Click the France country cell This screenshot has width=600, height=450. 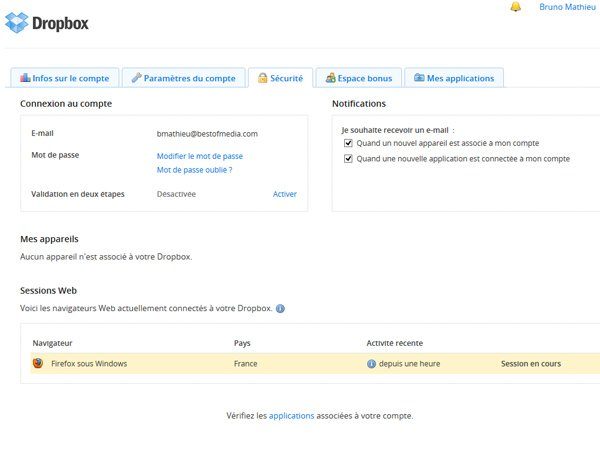click(x=245, y=364)
